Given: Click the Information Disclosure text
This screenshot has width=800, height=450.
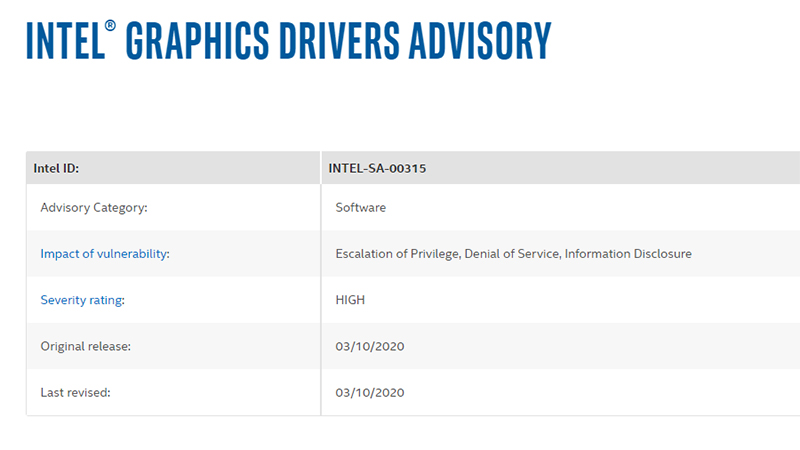Looking at the screenshot, I should [628, 254].
